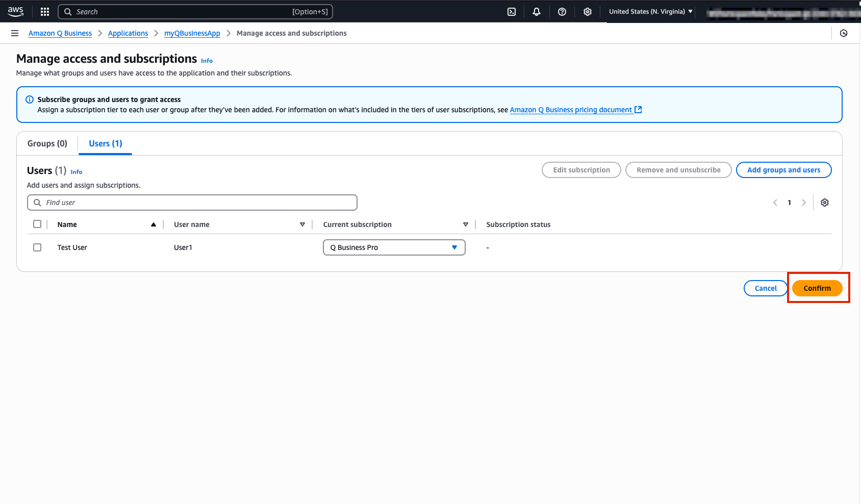
Task: Click the AWS logo home icon
Action: (16, 11)
